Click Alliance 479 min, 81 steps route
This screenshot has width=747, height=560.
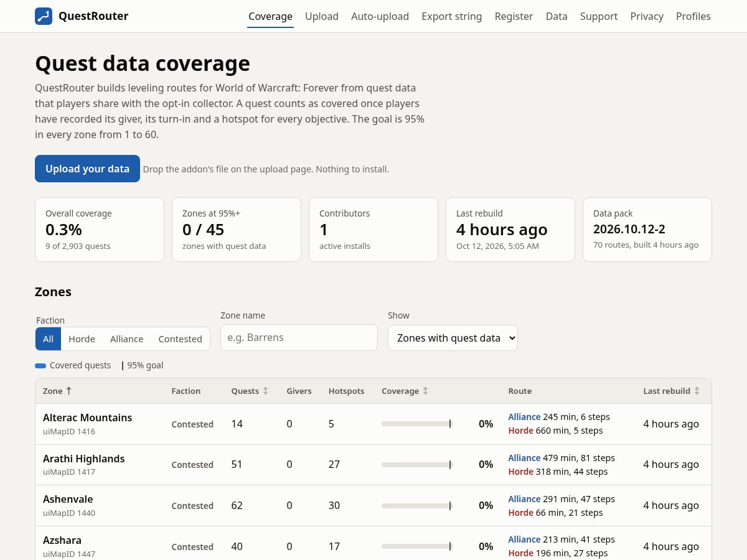(561, 458)
